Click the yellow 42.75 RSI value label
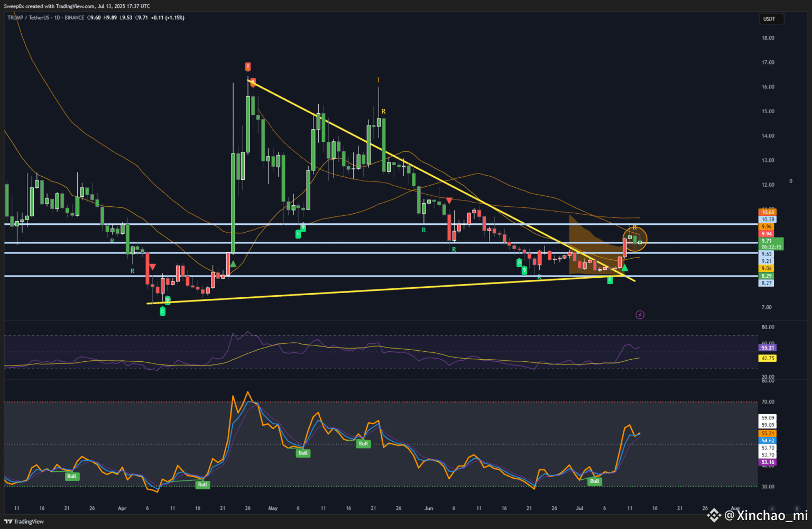 click(x=767, y=358)
